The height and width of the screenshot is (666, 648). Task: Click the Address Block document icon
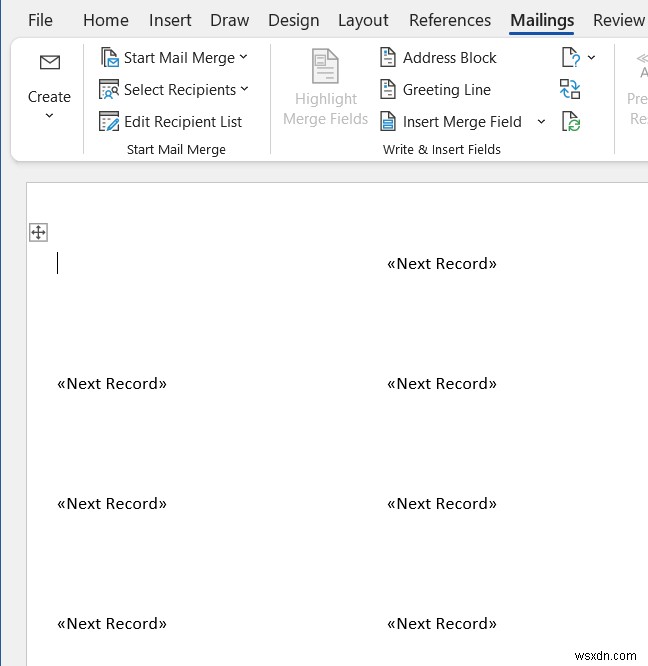pos(388,57)
